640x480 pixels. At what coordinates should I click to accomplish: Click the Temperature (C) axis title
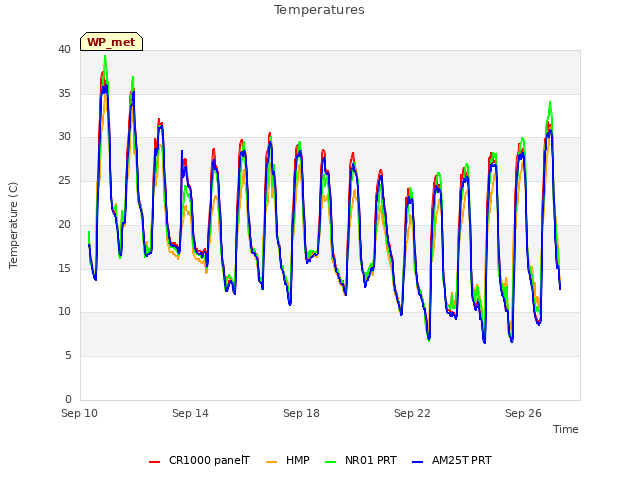click(13, 225)
